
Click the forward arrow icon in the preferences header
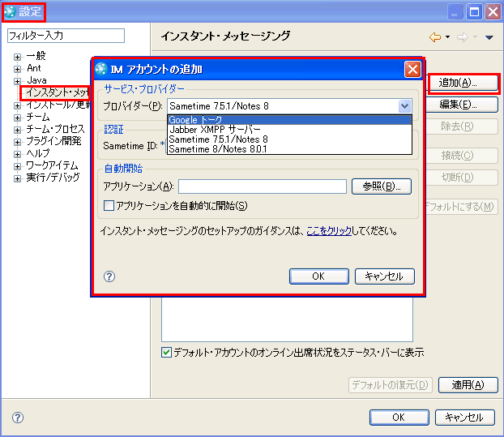coord(462,37)
